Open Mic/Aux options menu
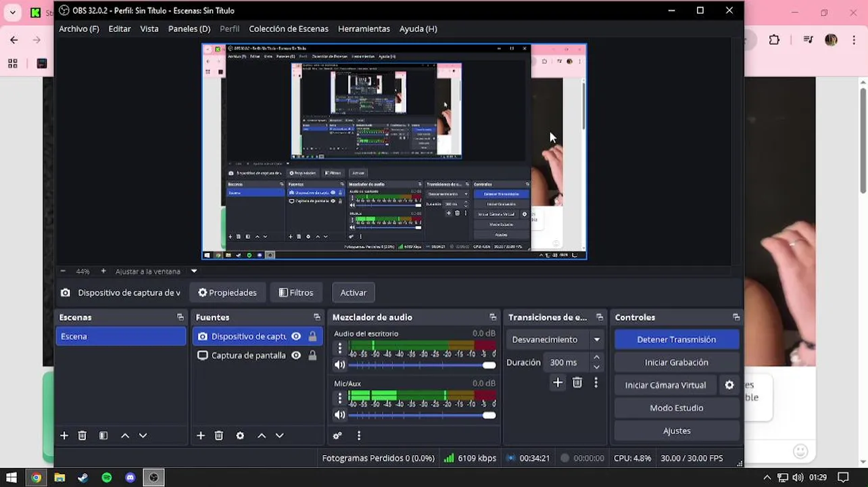This screenshot has width=868, height=487. [x=339, y=398]
